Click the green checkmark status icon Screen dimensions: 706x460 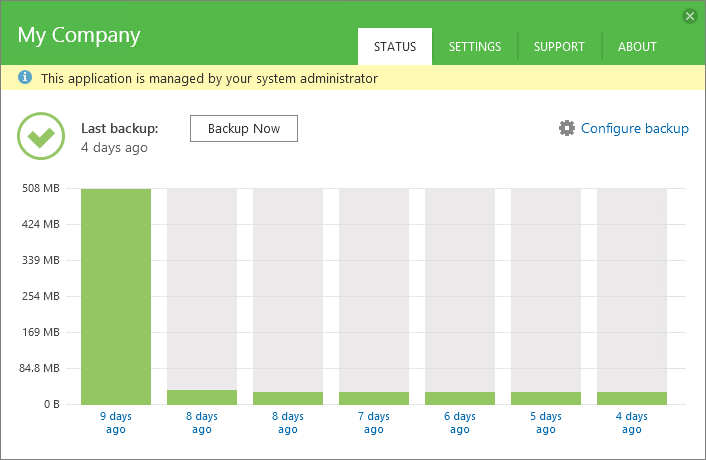coord(41,137)
